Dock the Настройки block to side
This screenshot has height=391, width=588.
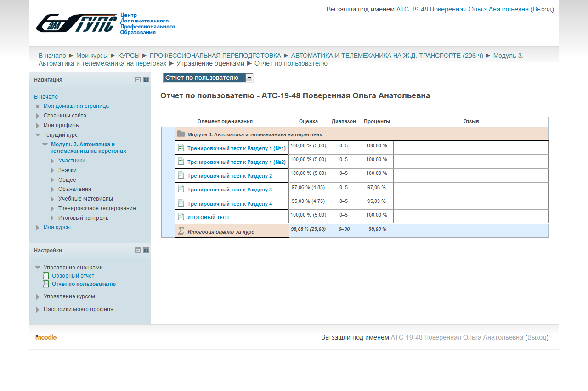click(x=146, y=250)
